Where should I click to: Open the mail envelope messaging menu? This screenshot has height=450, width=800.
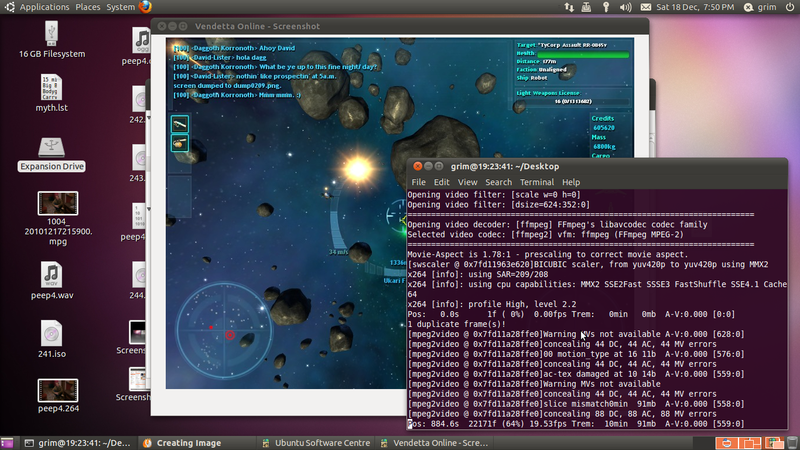click(645, 7)
